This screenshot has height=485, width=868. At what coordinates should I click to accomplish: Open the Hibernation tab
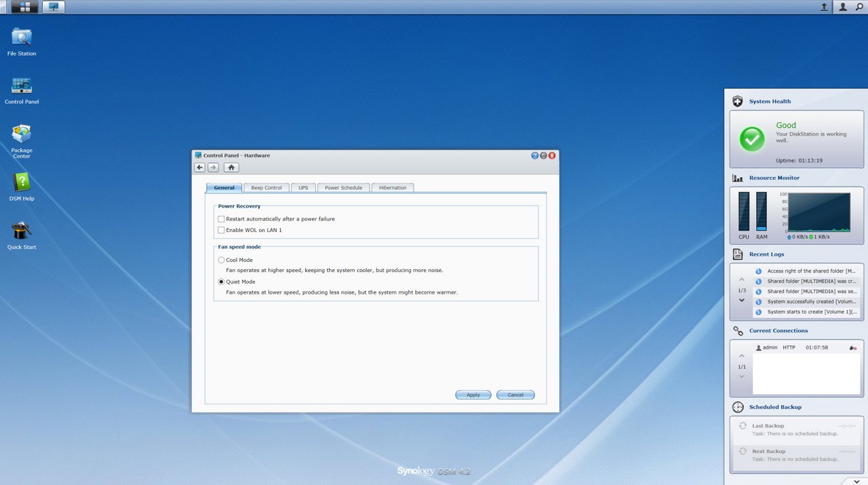[393, 187]
